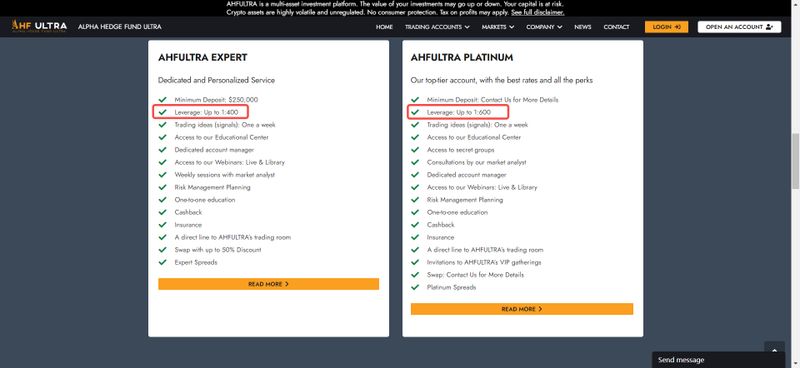Screen dimensions: 800x368
Task: Click the Alpha Hedge Fund Ultra title
Action: pos(120,27)
